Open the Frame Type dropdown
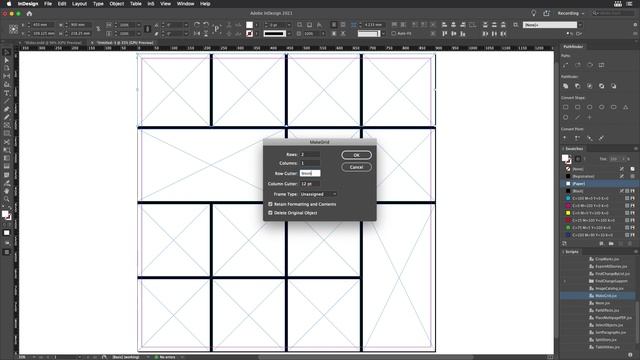640x360 pixels. 318,194
